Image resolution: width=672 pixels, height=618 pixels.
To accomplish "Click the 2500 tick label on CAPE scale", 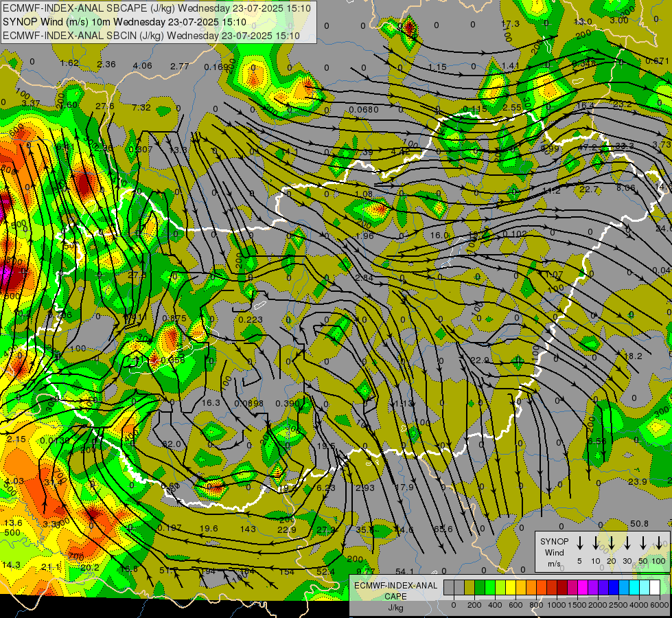I will point(618,605).
